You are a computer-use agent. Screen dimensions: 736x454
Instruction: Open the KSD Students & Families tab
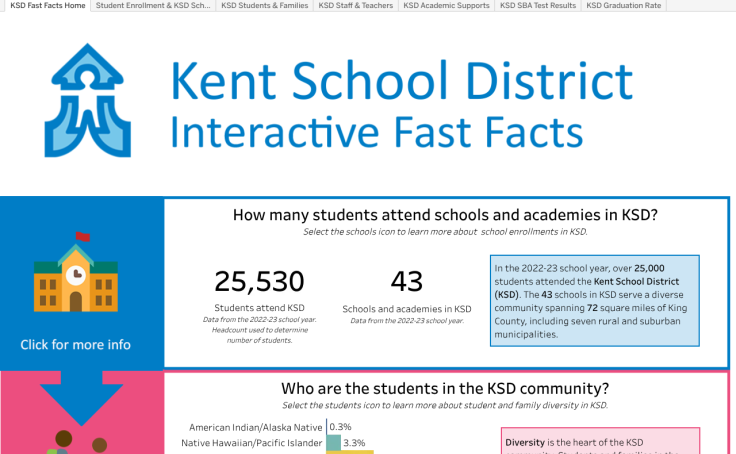265,6
